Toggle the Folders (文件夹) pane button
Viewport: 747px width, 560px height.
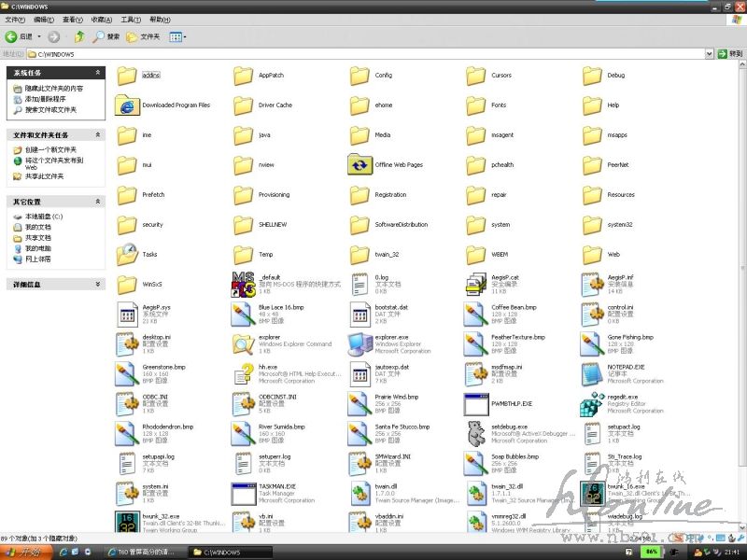143,36
